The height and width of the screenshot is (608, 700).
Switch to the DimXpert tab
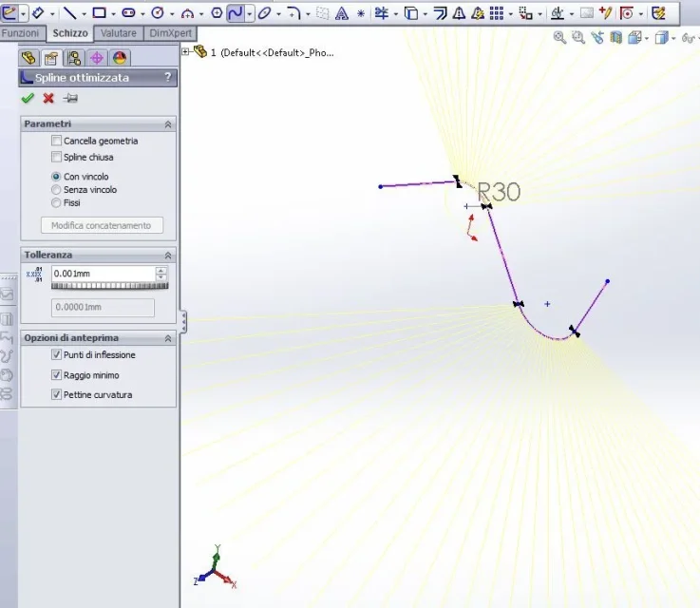170,33
